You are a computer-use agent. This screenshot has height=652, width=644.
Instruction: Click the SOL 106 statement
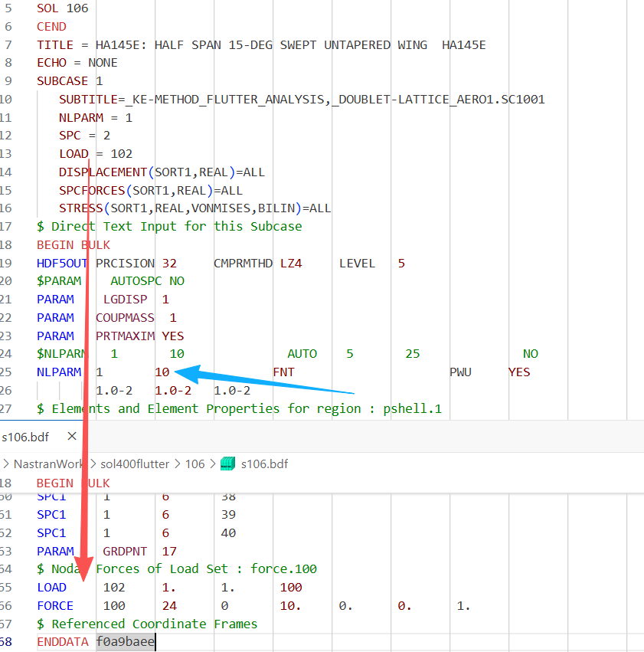[63, 8]
